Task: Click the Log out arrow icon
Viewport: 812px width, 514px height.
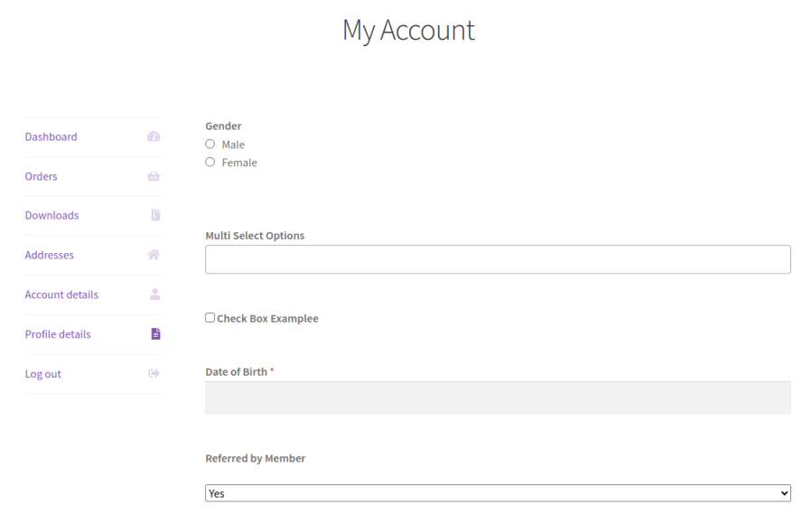Action: pyautogui.click(x=154, y=374)
